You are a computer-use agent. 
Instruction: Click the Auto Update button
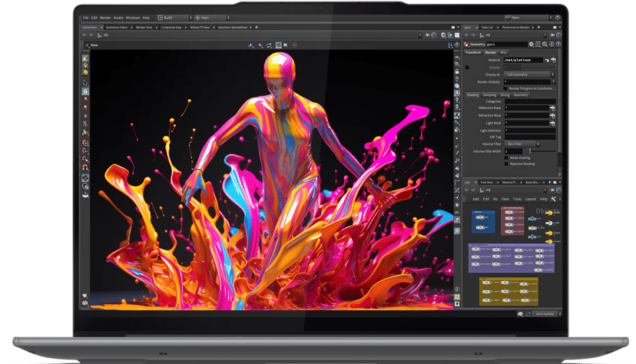click(545, 314)
